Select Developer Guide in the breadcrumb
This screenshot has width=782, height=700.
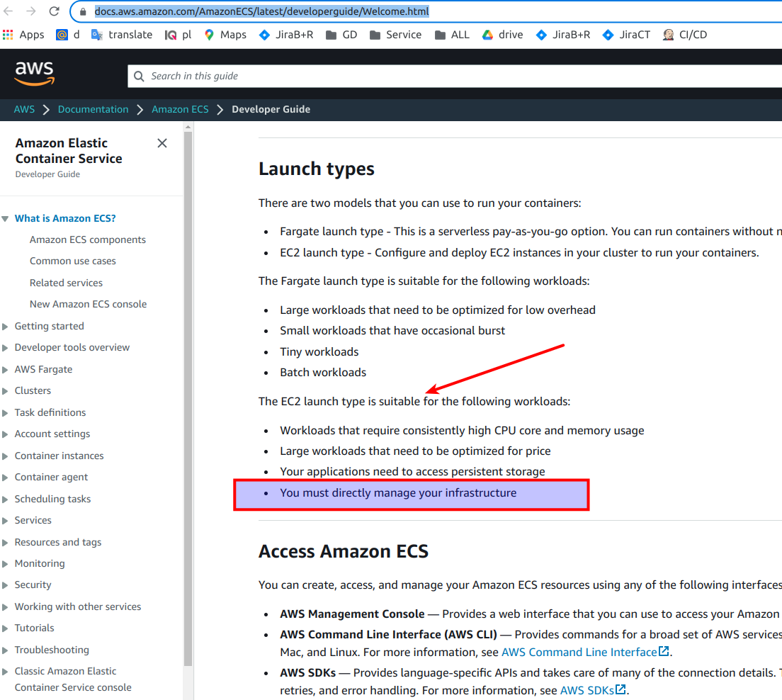click(x=271, y=109)
